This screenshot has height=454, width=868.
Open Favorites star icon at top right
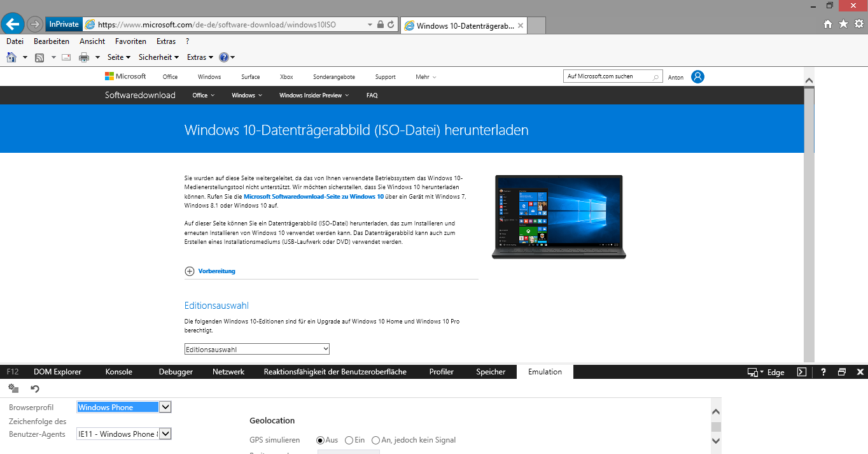(x=843, y=24)
